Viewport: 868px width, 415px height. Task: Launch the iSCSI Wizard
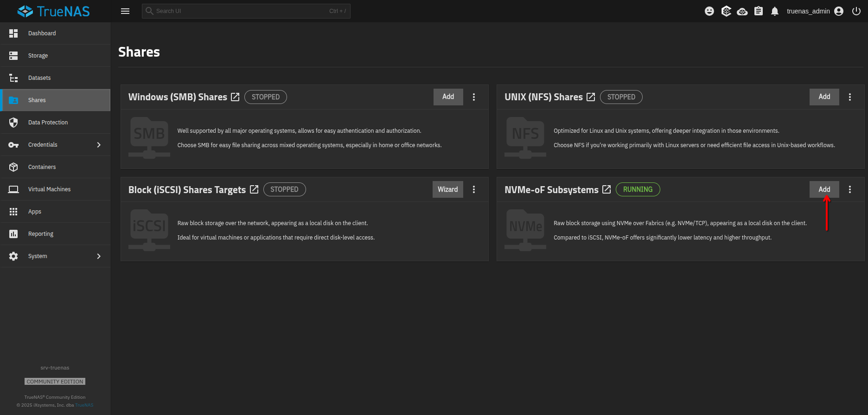pyautogui.click(x=447, y=189)
